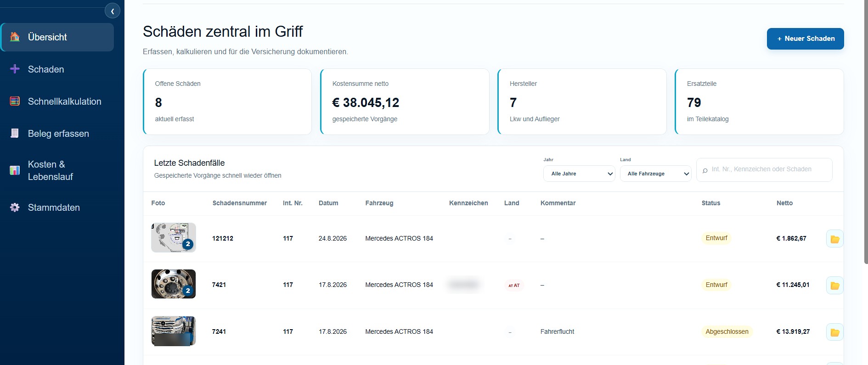
Task: Click the Foto column header
Action: coord(158,203)
